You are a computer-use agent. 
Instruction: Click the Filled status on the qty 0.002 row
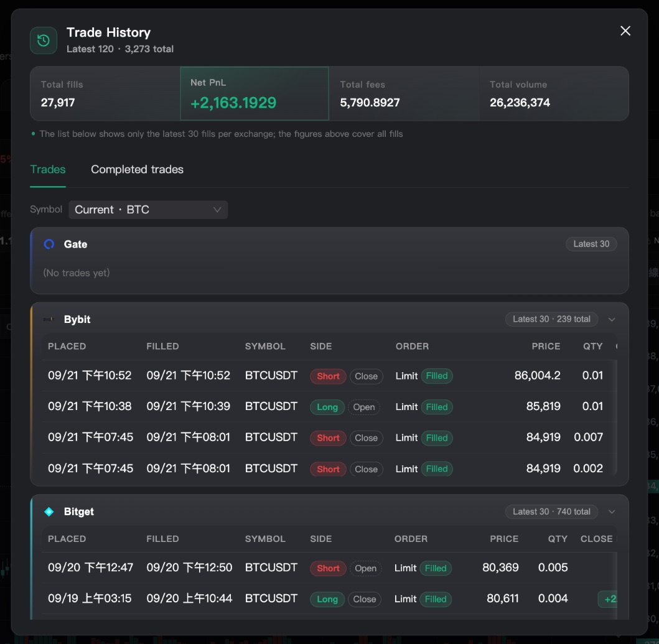[x=437, y=469]
